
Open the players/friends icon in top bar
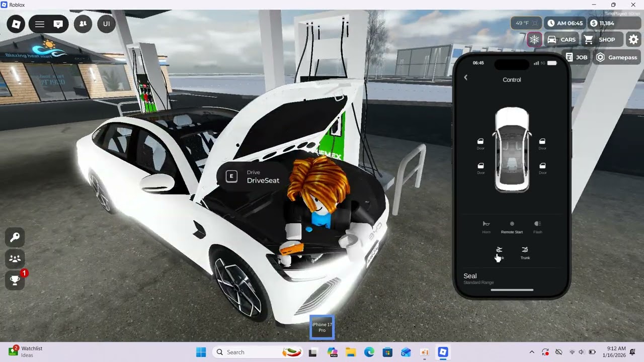click(x=83, y=24)
